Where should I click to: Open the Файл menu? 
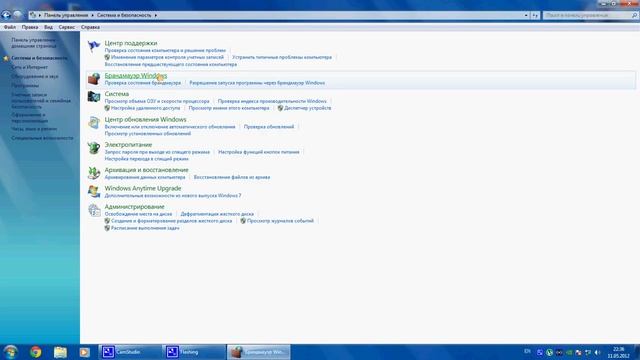pos(10,27)
